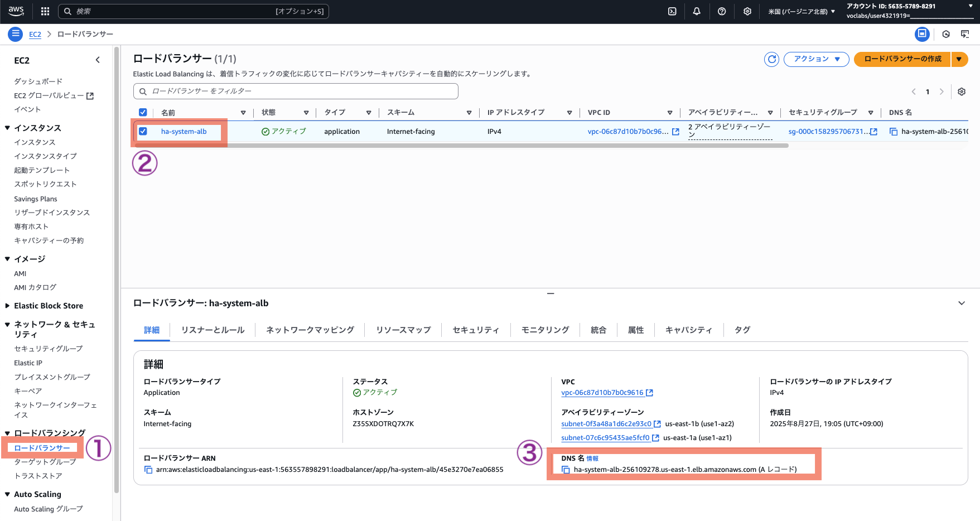Sort by the 状態 column arrow
This screenshot has height=521, width=980.
(306, 113)
